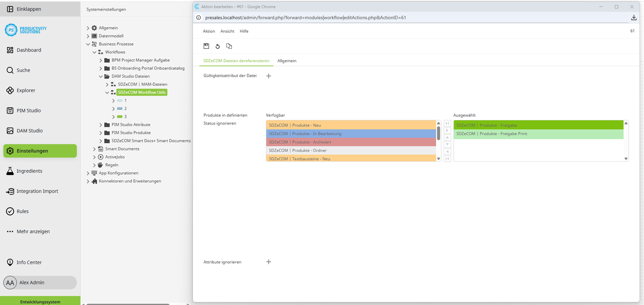Open the Ansicht menu
The height and width of the screenshot is (305, 644).
click(x=227, y=31)
